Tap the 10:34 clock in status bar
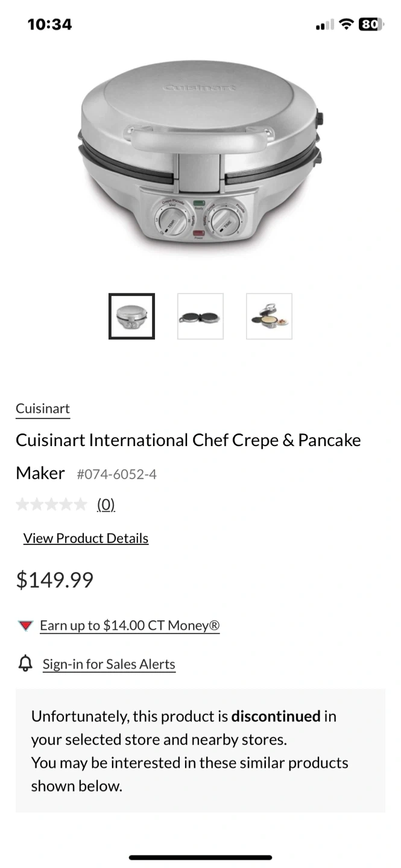Viewport: 401px width, 868px height. pyautogui.click(x=49, y=24)
